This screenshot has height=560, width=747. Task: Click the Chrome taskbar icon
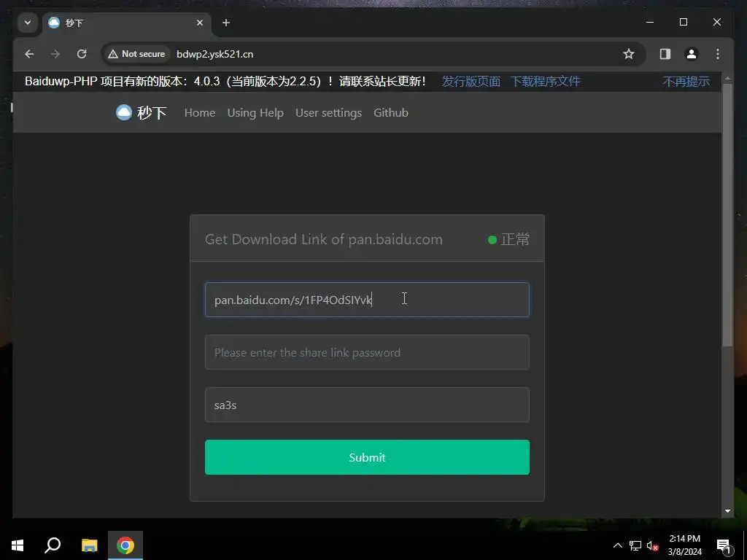coord(125,545)
